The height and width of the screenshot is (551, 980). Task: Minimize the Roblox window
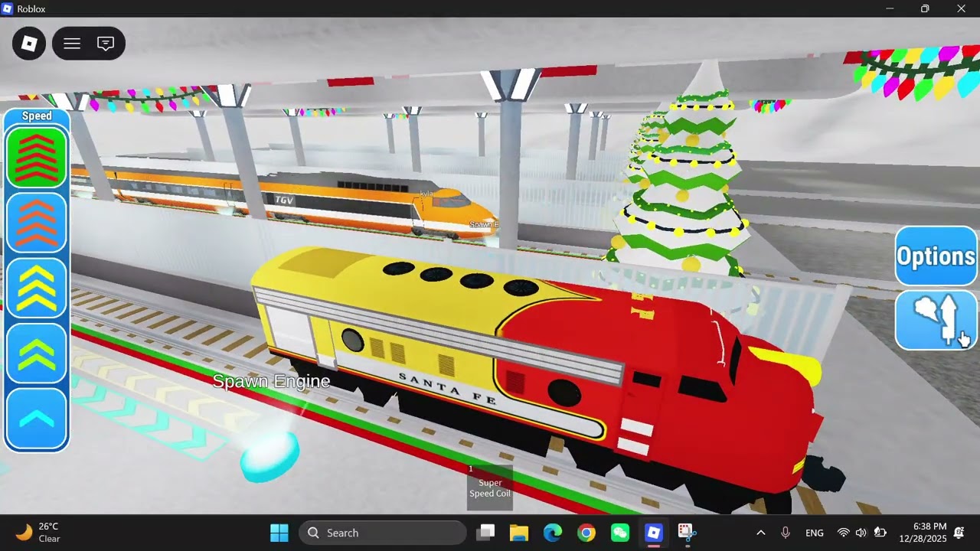(890, 8)
